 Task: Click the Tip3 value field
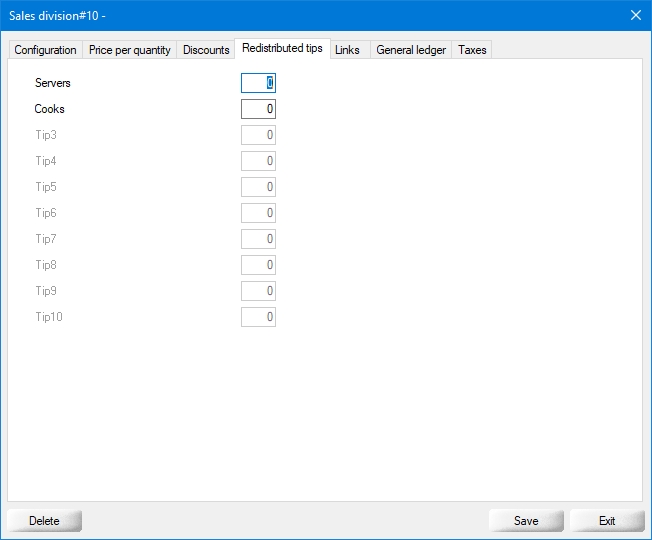(258, 135)
